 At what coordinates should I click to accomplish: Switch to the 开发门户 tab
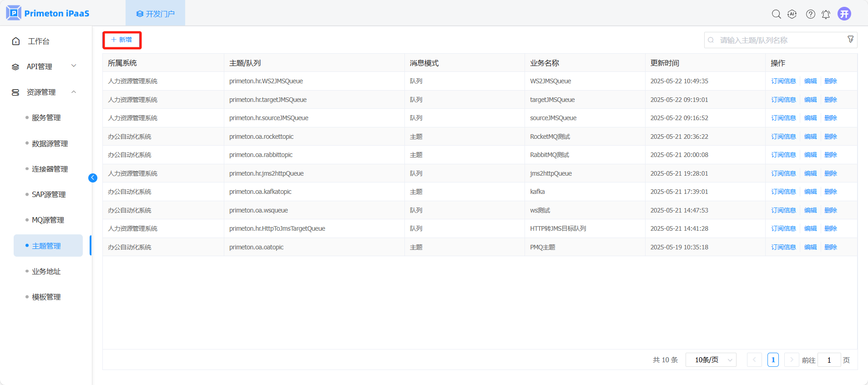[156, 14]
